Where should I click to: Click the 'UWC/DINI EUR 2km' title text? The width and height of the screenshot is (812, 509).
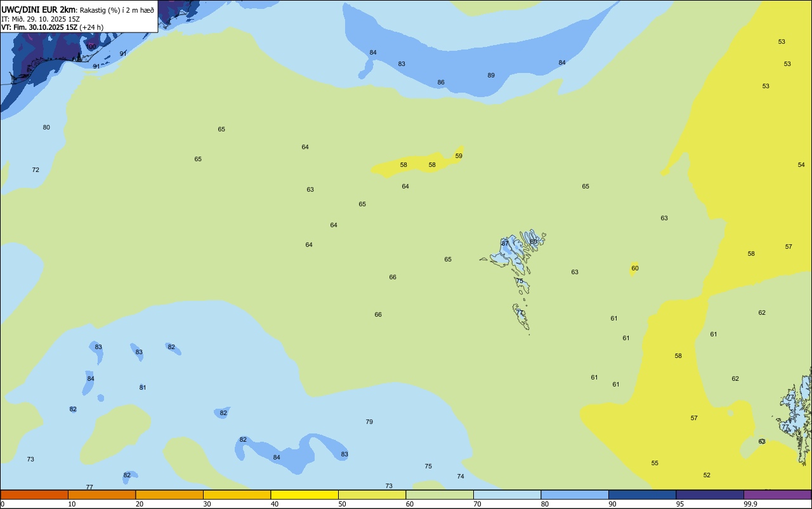pyautogui.click(x=39, y=10)
